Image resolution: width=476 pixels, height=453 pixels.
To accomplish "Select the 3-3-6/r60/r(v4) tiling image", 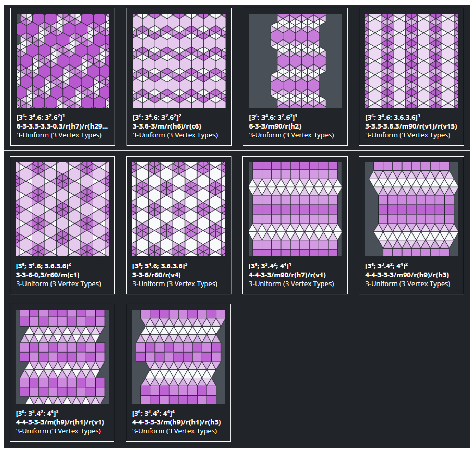I will point(179,209).
